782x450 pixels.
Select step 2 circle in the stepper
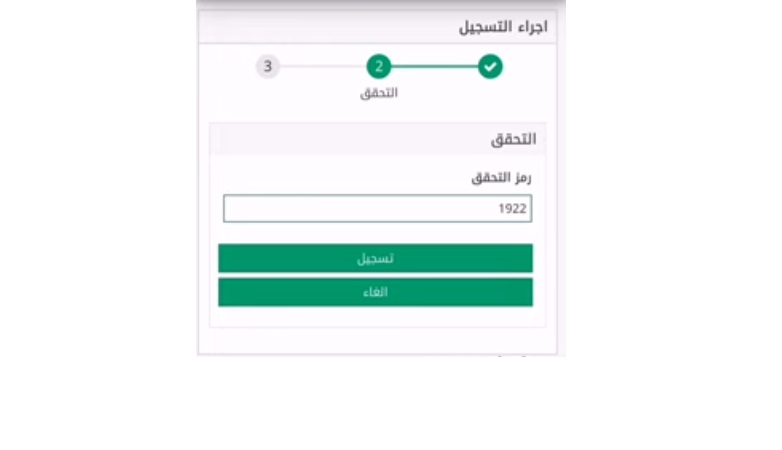(379, 66)
